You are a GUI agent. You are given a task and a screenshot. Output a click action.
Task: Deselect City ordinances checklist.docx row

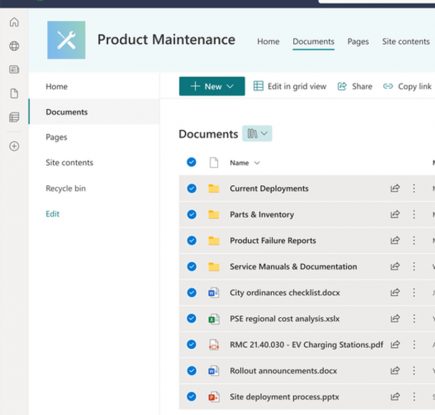coord(191,292)
